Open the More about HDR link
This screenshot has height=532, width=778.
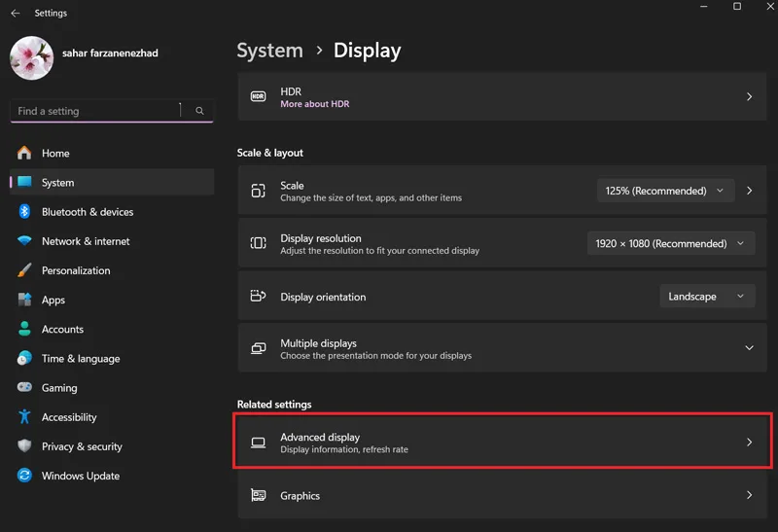point(314,104)
